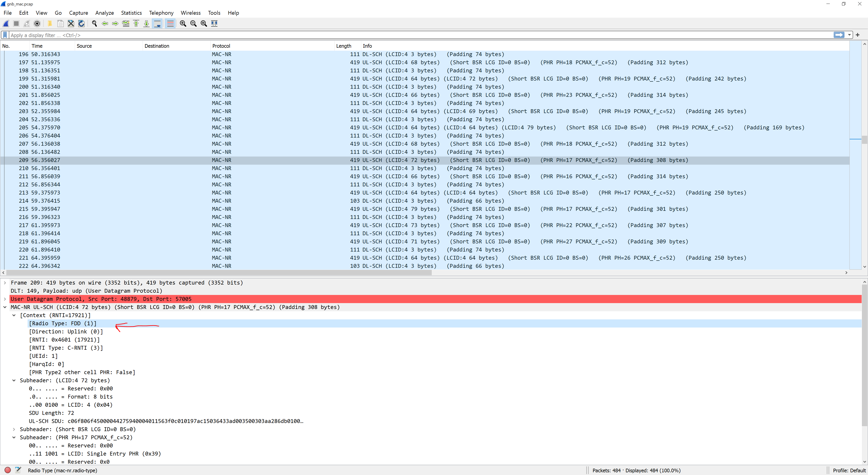
Task: Go to the first packet
Action: (136, 24)
